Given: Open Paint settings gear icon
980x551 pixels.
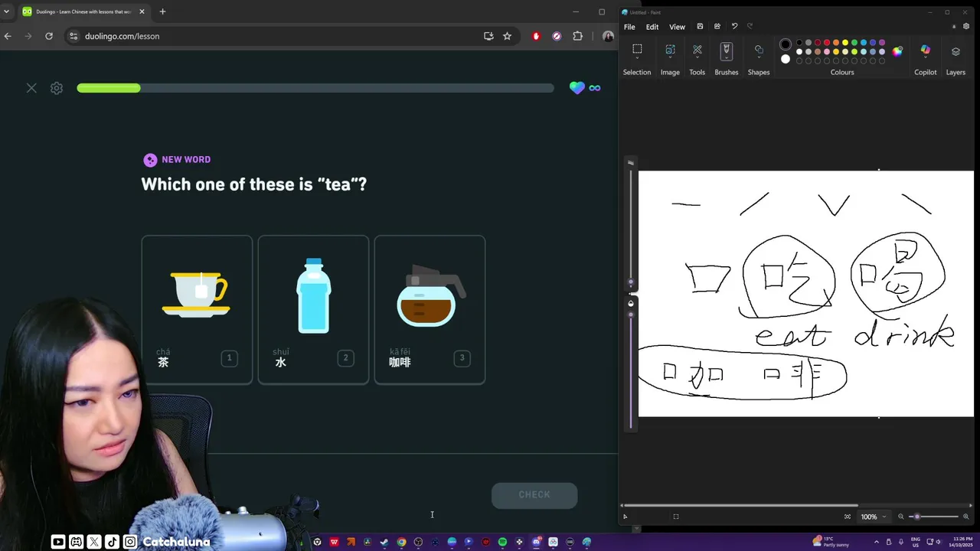Looking at the screenshot, I should (x=966, y=26).
